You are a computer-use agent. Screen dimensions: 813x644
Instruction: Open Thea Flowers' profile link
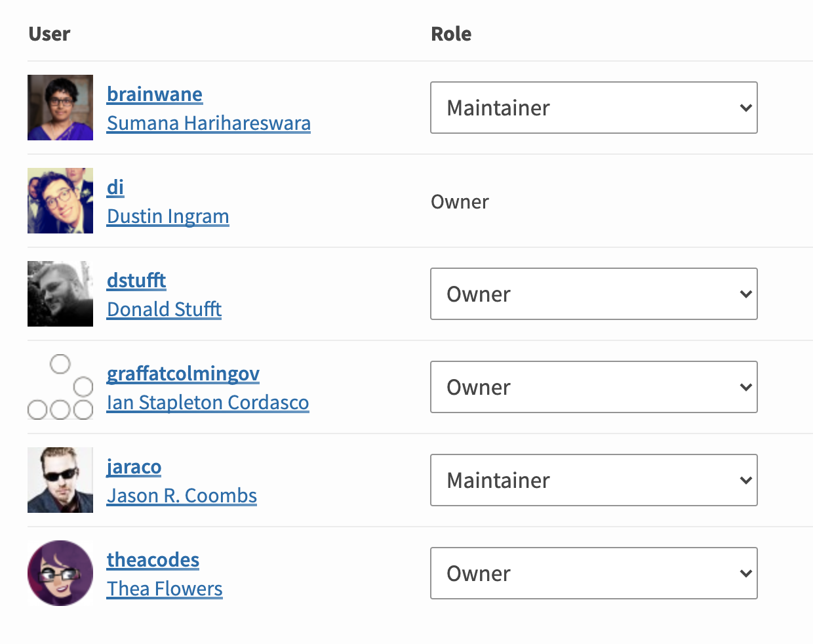tap(165, 588)
